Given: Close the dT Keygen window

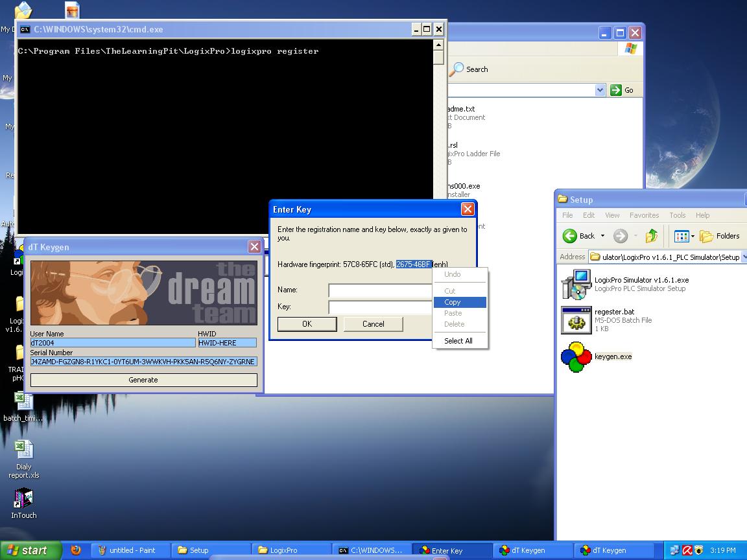Looking at the screenshot, I should coord(254,247).
